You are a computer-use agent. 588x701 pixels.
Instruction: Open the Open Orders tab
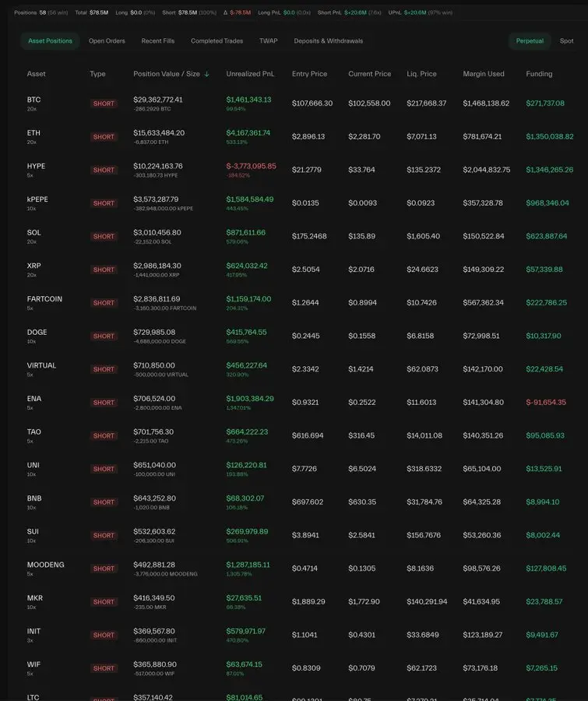[x=105, y=41]
